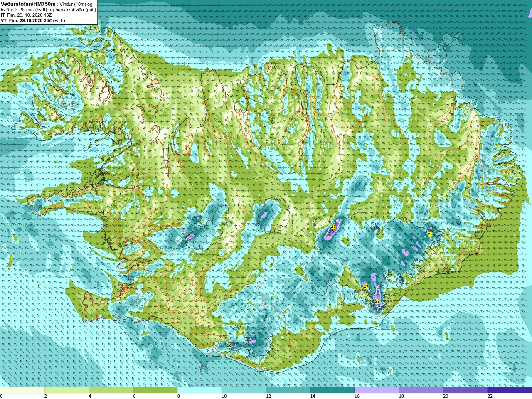Pick the 2–4 m/s light green legend swatch
The height and width of the screenshot is (399, 532).
[x=66, y=390]
